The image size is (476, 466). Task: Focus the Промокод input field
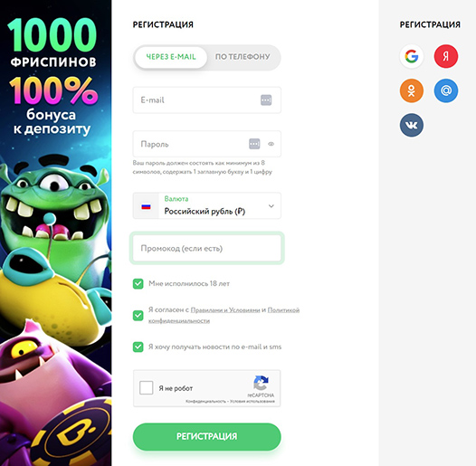point(206,248)
